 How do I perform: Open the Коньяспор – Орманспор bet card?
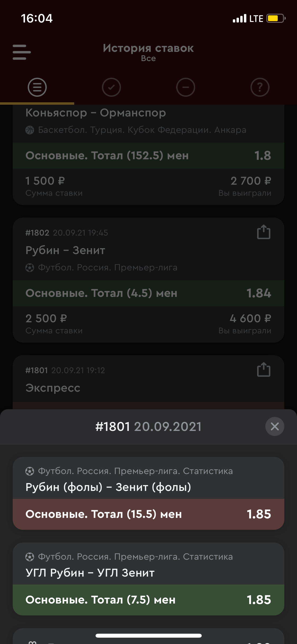[96, 113]
